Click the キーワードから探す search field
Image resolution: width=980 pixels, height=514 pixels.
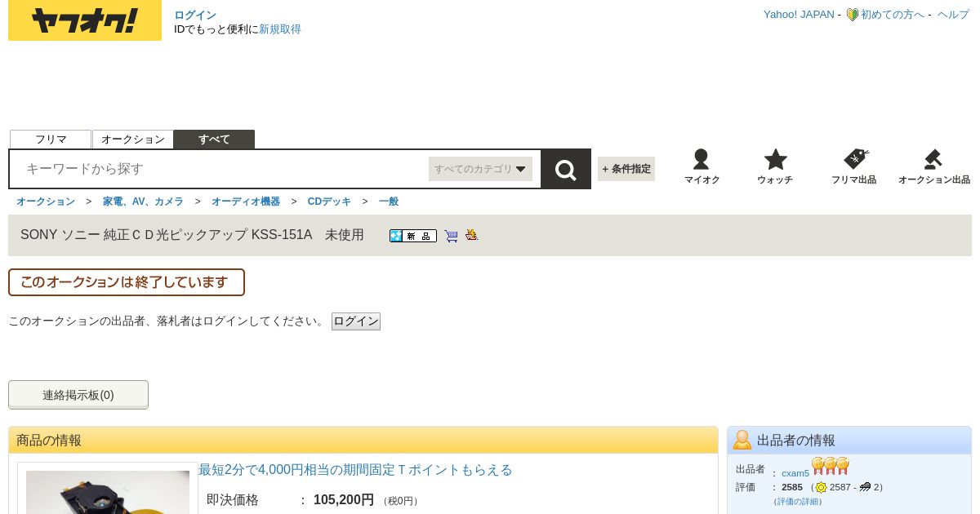[220, 169]
